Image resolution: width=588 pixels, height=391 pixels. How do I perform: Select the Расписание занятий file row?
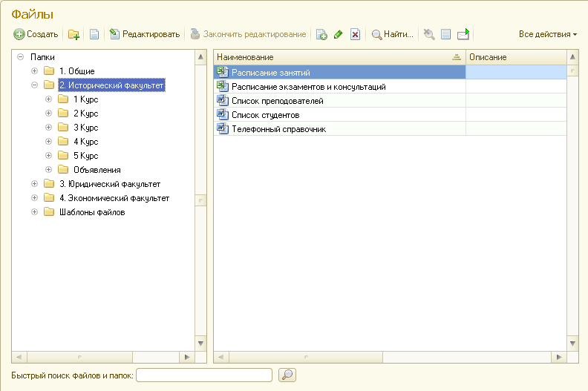click(390, 73)
